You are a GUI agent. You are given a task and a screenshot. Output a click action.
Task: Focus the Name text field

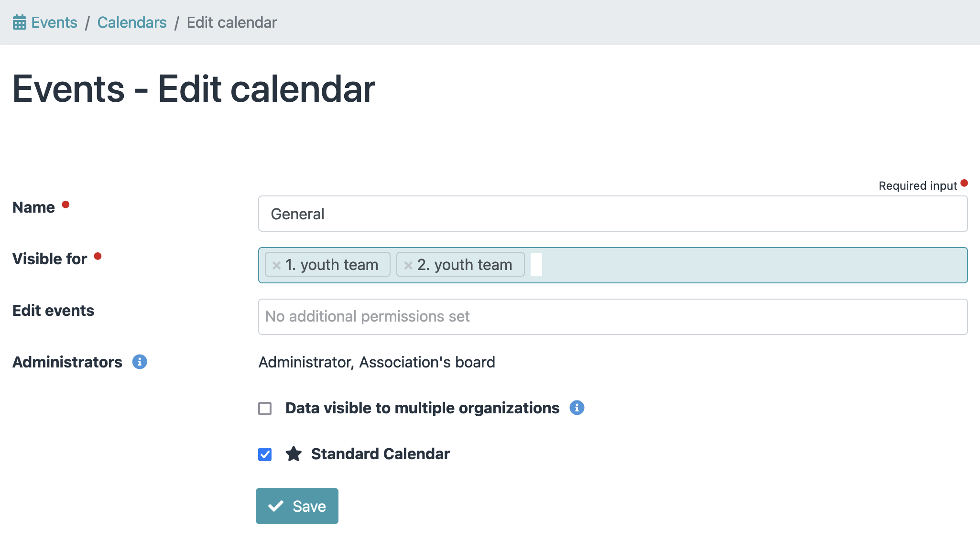(x=612, y=214)
